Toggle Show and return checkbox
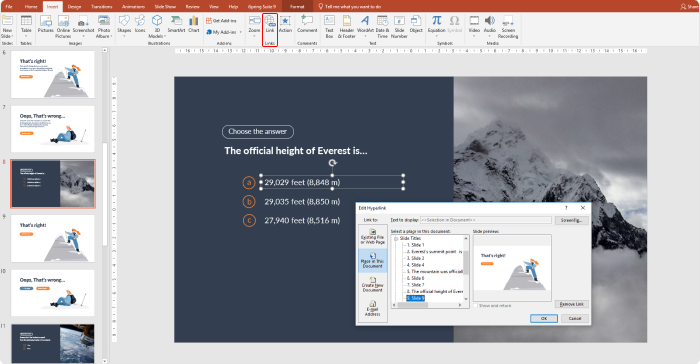Viewport: 700px width, 364px height. (475, 306)
